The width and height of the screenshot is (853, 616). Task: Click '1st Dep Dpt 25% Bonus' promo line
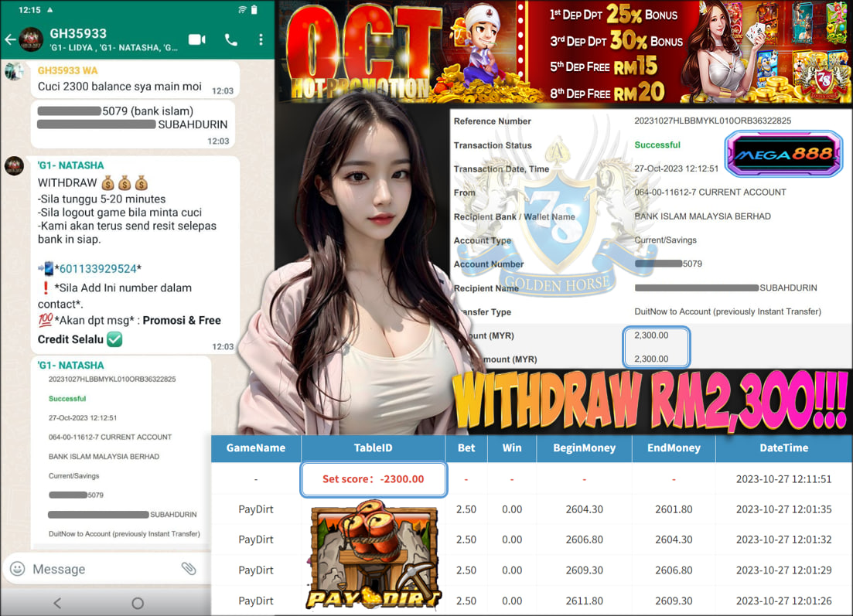click(613, 15)
